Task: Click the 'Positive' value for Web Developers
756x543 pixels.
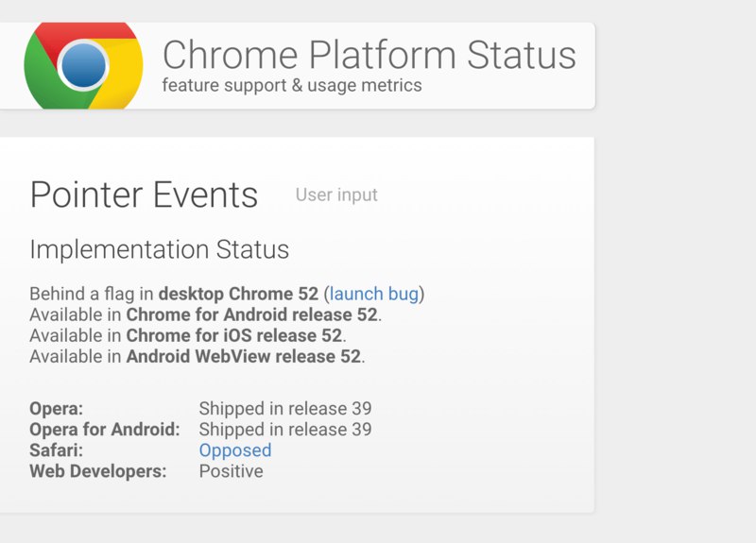Action: pos(232,471)
